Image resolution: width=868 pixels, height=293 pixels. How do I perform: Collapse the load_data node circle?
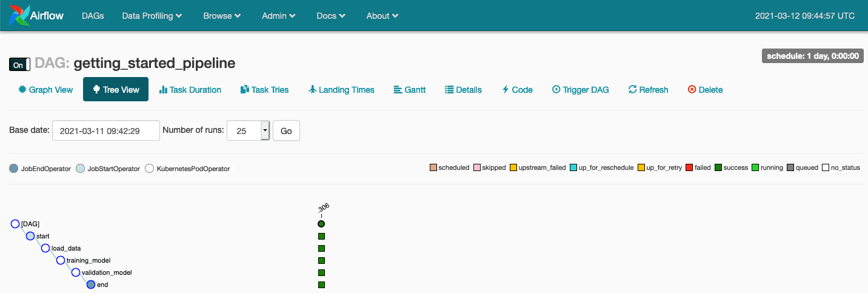45,248
